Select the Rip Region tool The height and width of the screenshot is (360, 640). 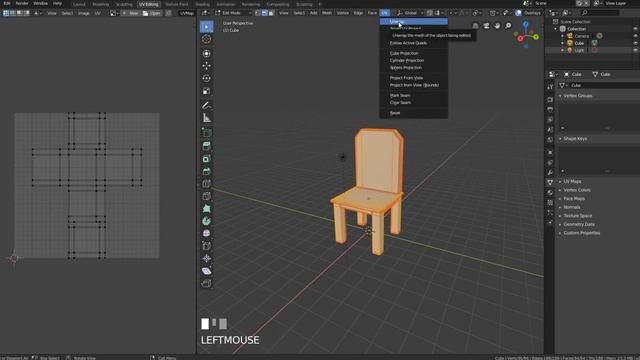click(x=207, y=283)
